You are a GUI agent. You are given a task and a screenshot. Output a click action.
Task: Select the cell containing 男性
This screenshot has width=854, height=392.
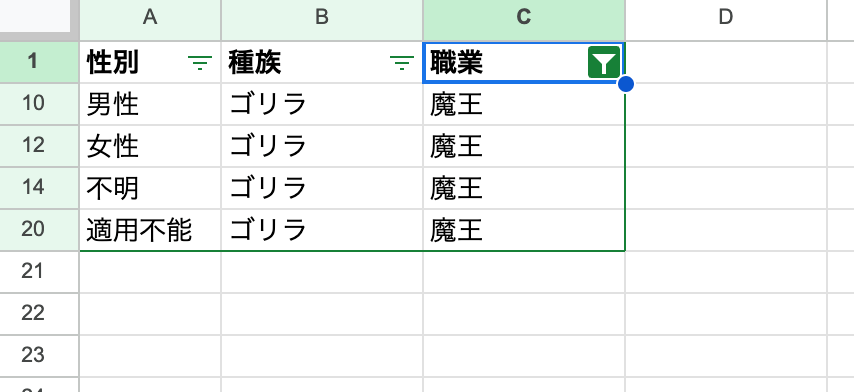coord(150,104)
